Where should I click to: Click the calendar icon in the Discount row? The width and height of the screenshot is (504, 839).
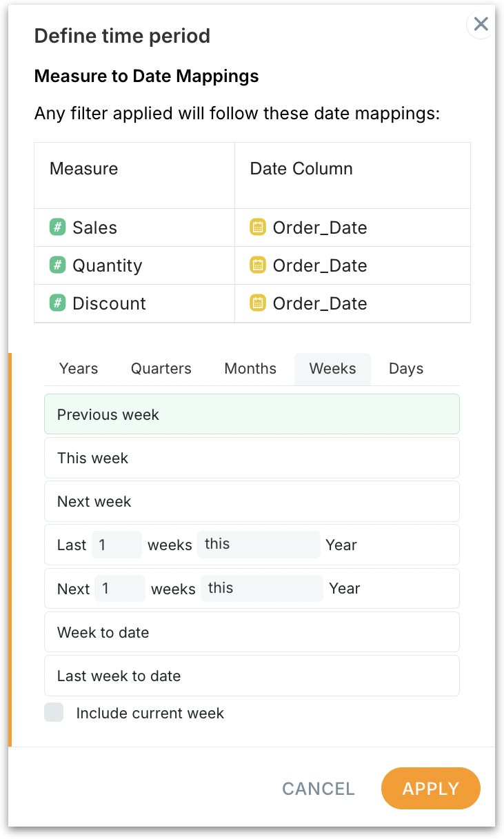pos(258,303)
